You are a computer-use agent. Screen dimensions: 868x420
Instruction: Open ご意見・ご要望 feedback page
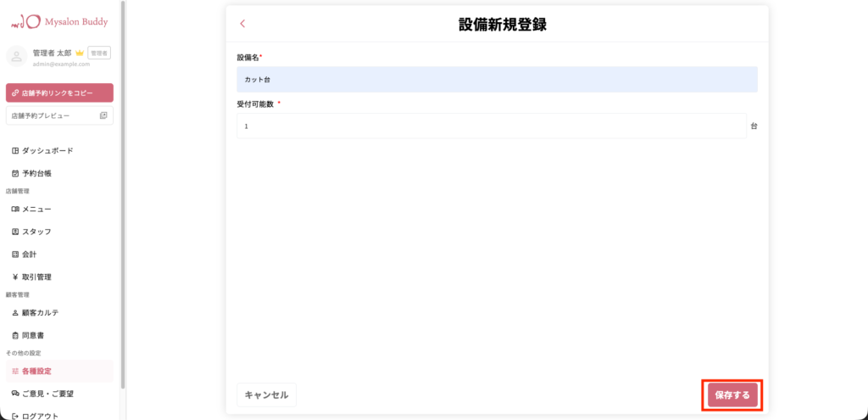point(47,394)
